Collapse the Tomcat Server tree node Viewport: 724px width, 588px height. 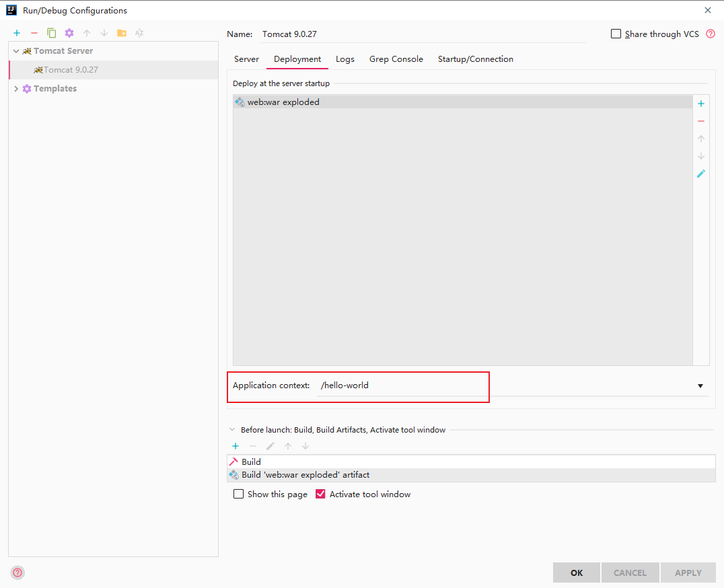point(16,50)
